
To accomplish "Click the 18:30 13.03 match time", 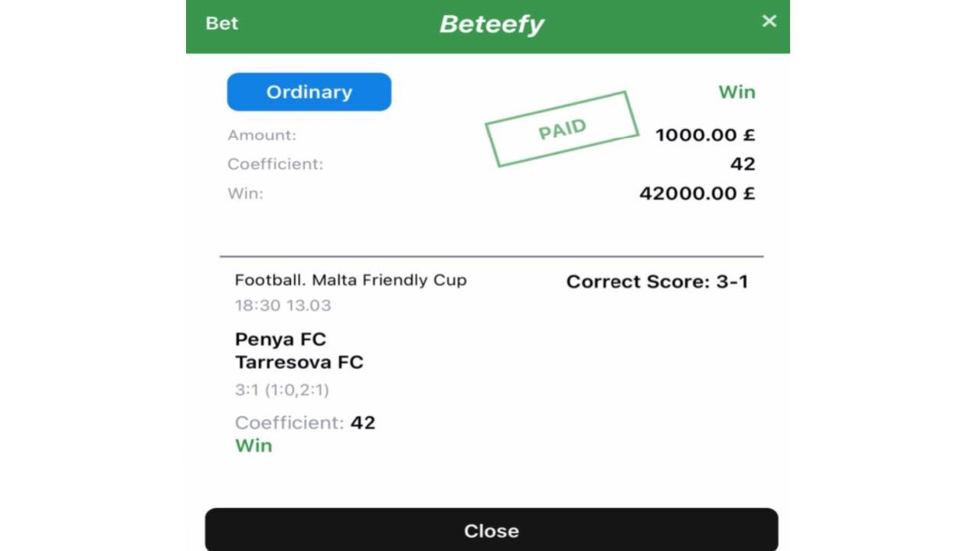I will (283, 305).
